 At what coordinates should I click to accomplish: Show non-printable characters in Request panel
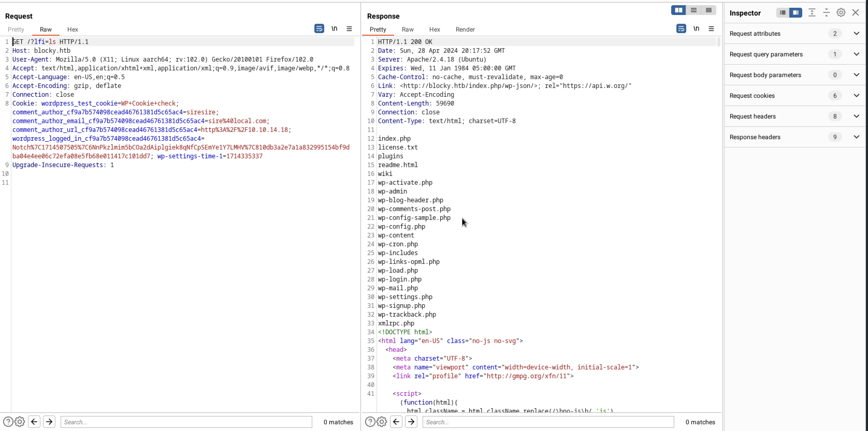(x=334, y=29)
